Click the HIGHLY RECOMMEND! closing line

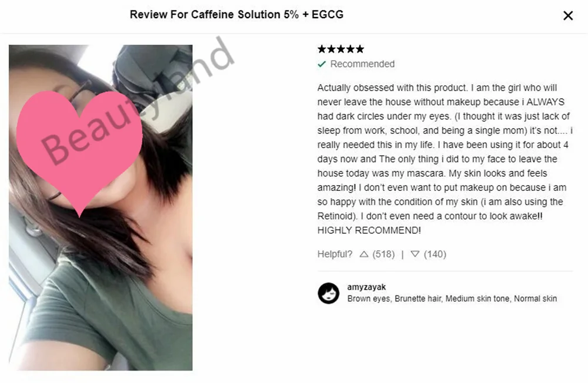pos(369,230)
